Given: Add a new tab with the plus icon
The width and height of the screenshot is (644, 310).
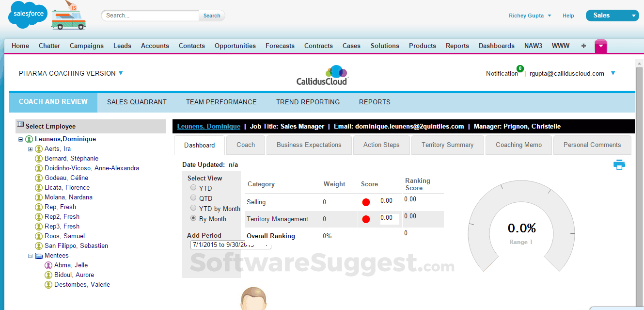Looking at the screenshot, I should [x=583, y=46].
